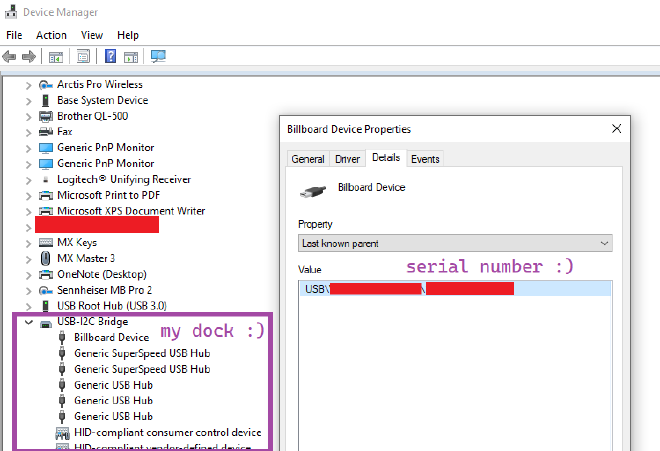Click the Billboard Device tree USB icon

[62, 338]
